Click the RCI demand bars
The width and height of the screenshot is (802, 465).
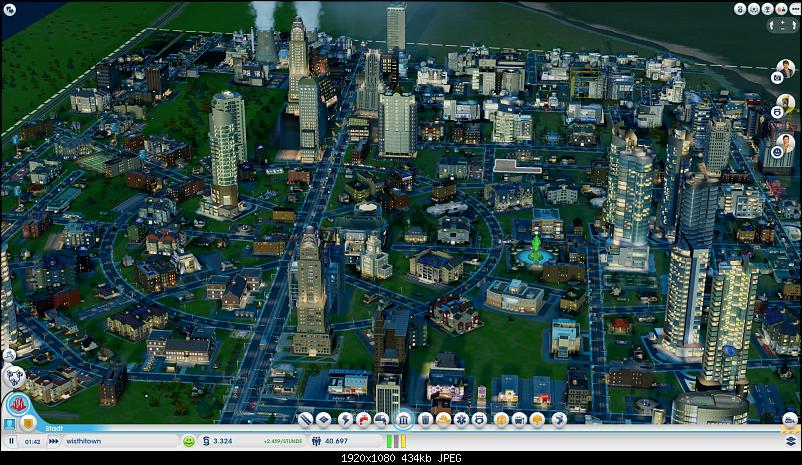pyautogui.click(x=396, y=441)
